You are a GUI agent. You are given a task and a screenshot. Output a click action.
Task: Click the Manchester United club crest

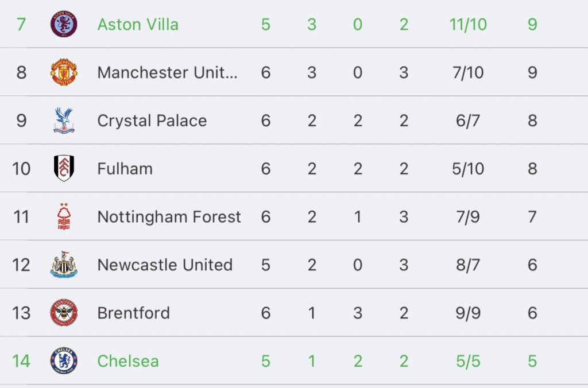[x=64, y=72]
